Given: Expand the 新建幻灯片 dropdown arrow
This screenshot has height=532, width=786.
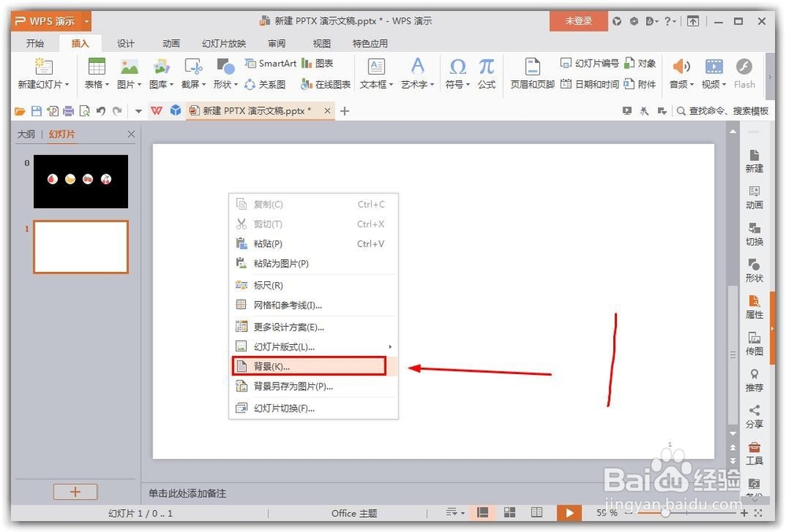Looking at the screenshot, I should coord(67,85).
